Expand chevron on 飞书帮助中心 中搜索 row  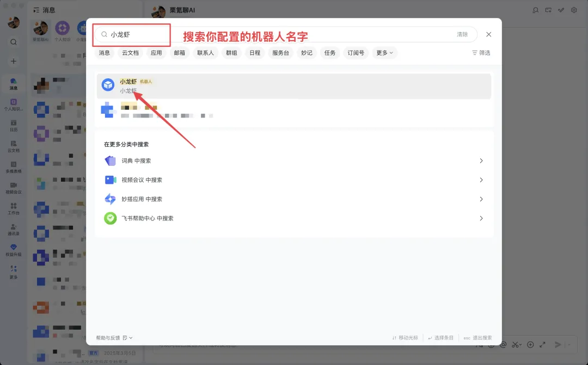click(x=481, y=218)
